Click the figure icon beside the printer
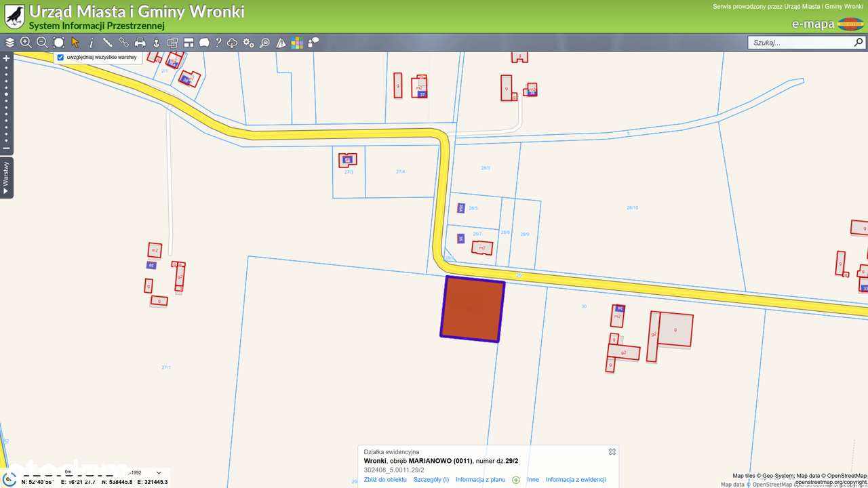 pyautogui.click(x=156, y=42)
